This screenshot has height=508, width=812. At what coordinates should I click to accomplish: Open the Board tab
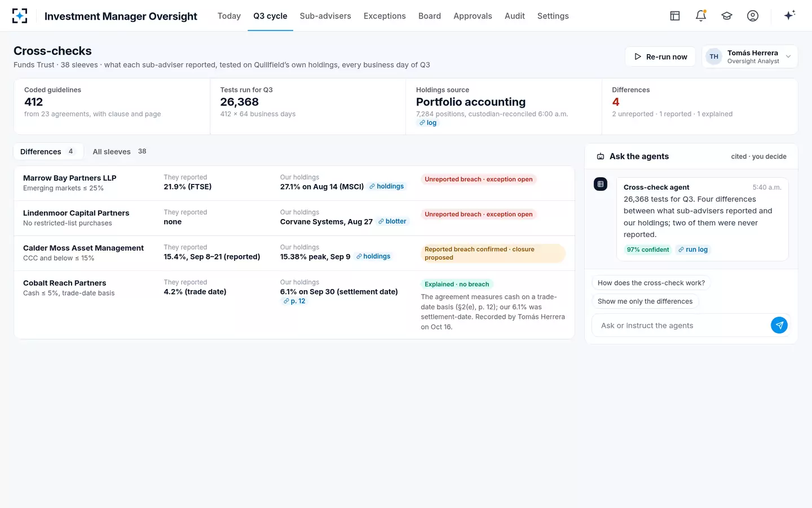[x=430, y=16]
